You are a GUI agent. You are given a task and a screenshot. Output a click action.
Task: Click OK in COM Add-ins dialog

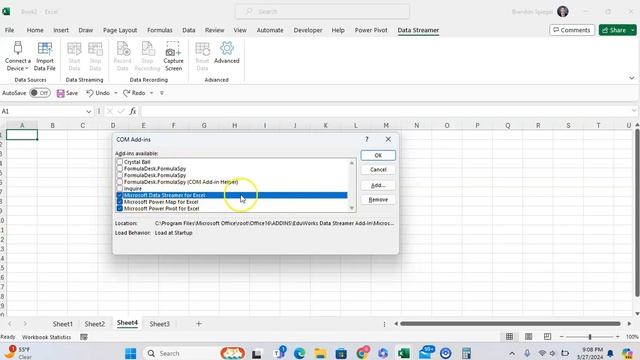pyautogui.click(x=378, y=156)
